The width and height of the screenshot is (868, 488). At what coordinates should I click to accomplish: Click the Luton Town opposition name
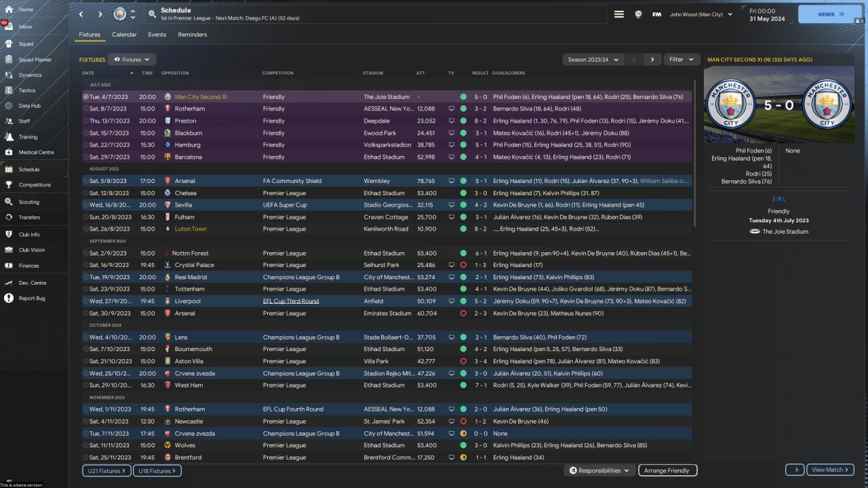191,229
